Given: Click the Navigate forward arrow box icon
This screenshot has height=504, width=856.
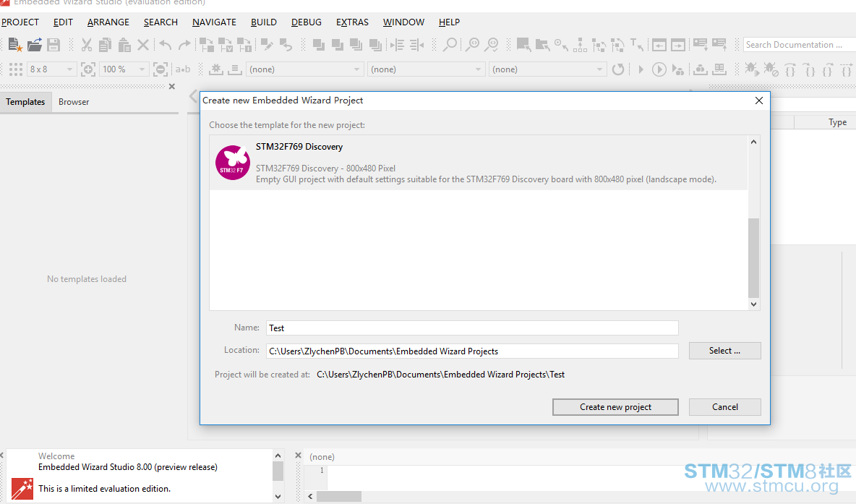Looking at the screenshot, I should [678, 45].
